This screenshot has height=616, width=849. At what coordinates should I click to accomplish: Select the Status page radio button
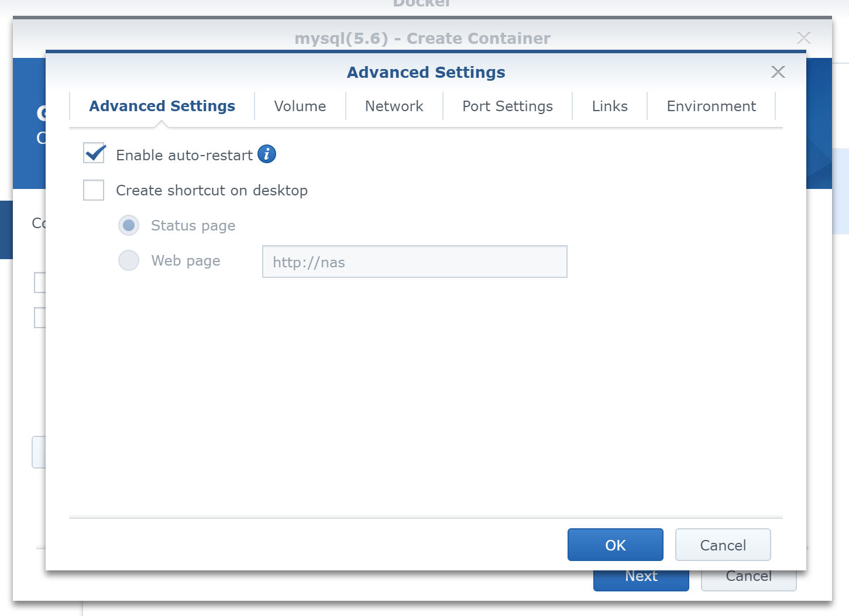(129, 225)
